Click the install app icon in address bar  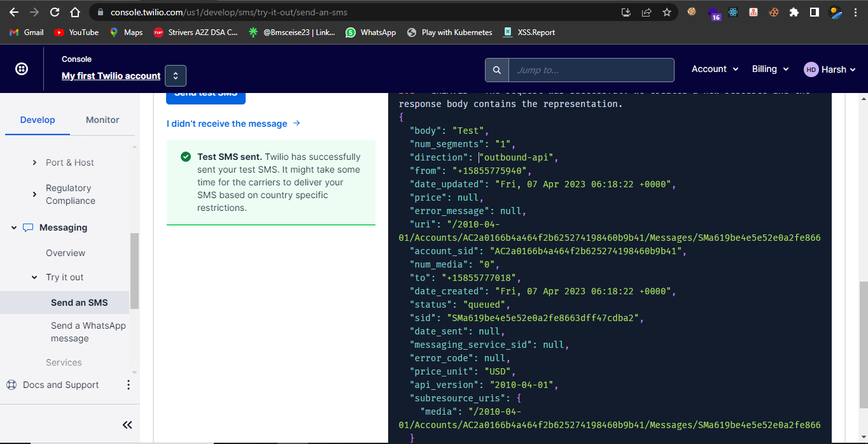tap(626, 12)
